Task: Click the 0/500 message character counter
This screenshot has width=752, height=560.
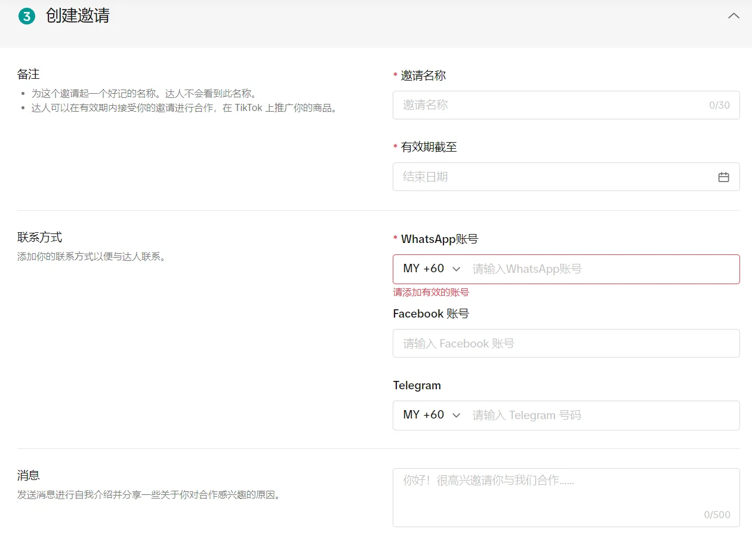Action: [717, 515]
